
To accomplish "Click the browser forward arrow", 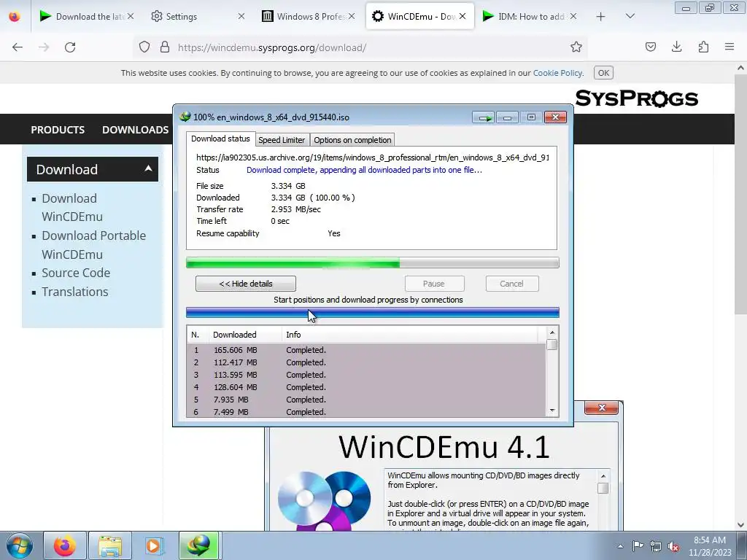I will (44, 47).
